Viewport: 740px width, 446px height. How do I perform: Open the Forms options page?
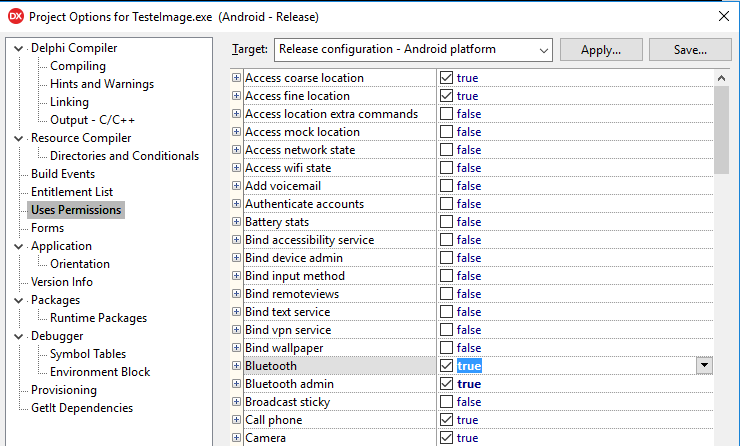pyautogui.click(x=47, y=228)
